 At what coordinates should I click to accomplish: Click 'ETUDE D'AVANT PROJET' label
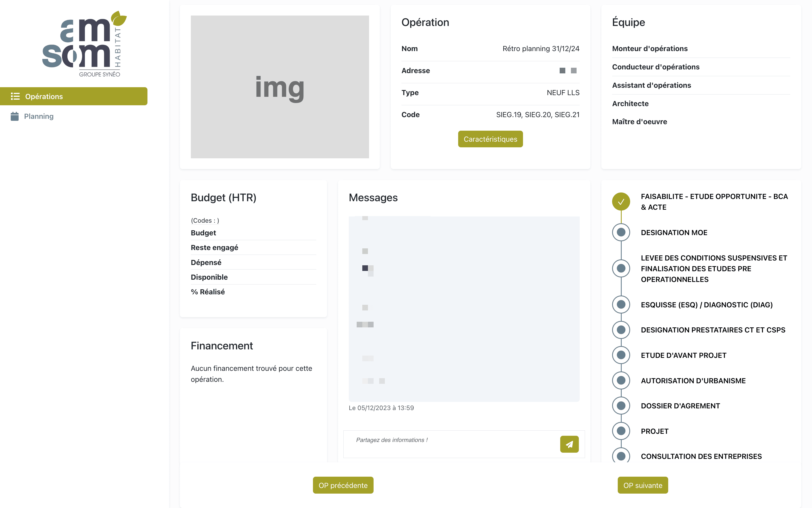683,355
